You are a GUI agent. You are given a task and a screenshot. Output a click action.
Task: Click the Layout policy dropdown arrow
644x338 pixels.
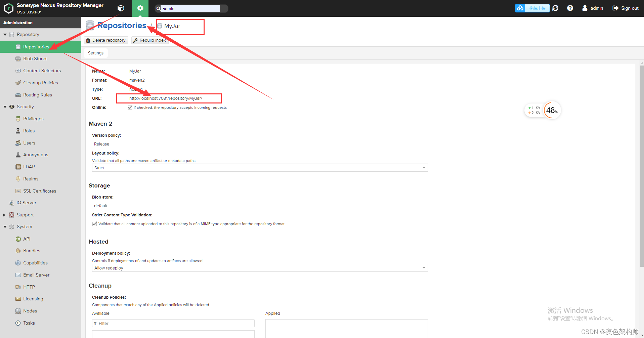(x=424, y=168)
